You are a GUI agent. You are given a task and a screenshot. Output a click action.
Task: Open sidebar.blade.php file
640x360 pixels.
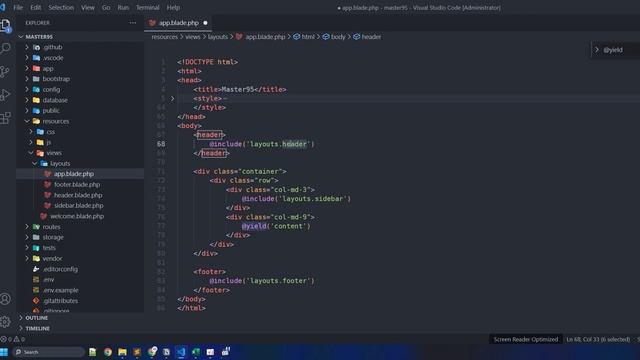80,206
